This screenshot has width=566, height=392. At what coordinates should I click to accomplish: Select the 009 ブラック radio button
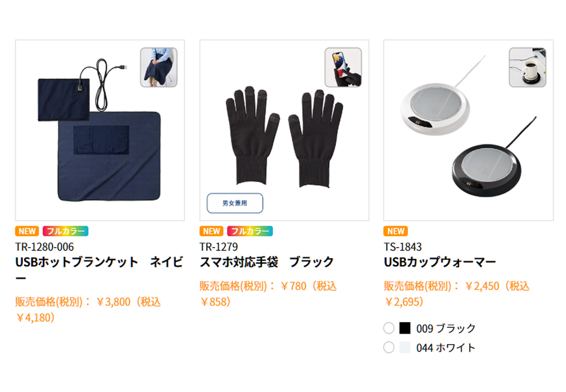coord(389,328)
